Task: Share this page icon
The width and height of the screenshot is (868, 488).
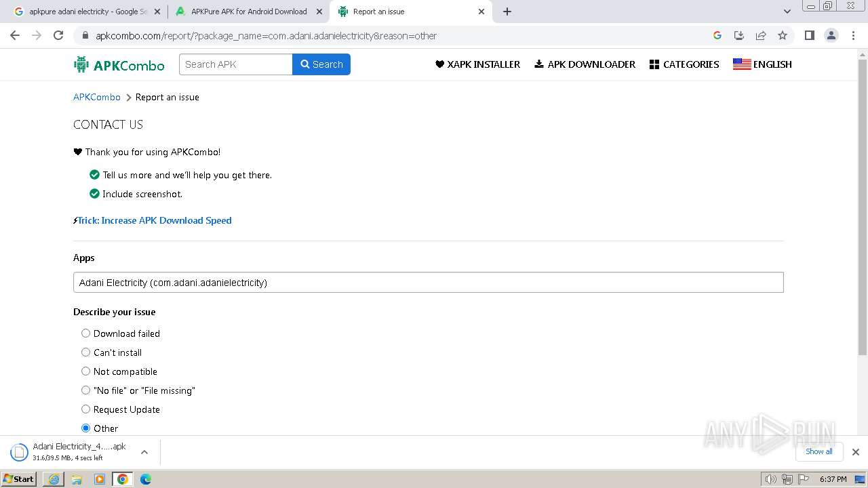Action: [761, 35]
